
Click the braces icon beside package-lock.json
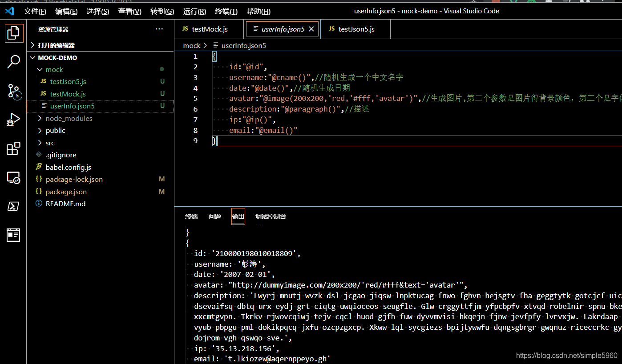(x=39, y=179)
